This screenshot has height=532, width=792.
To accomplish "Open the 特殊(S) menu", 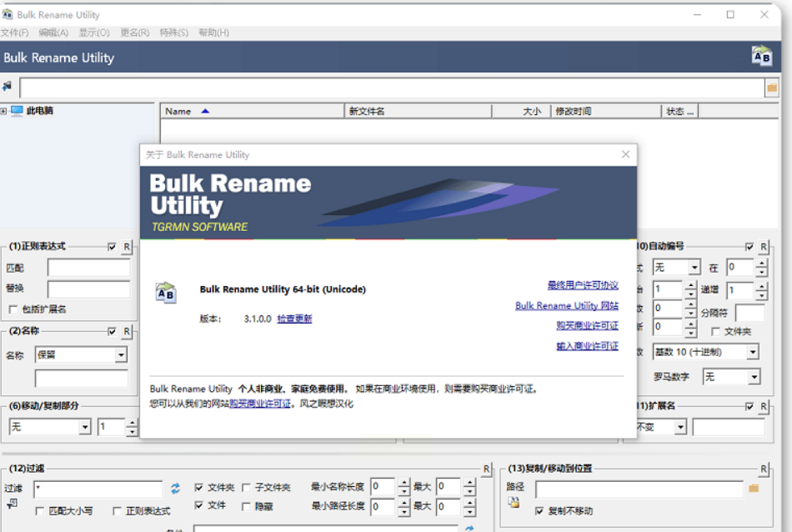I will 174,33.
